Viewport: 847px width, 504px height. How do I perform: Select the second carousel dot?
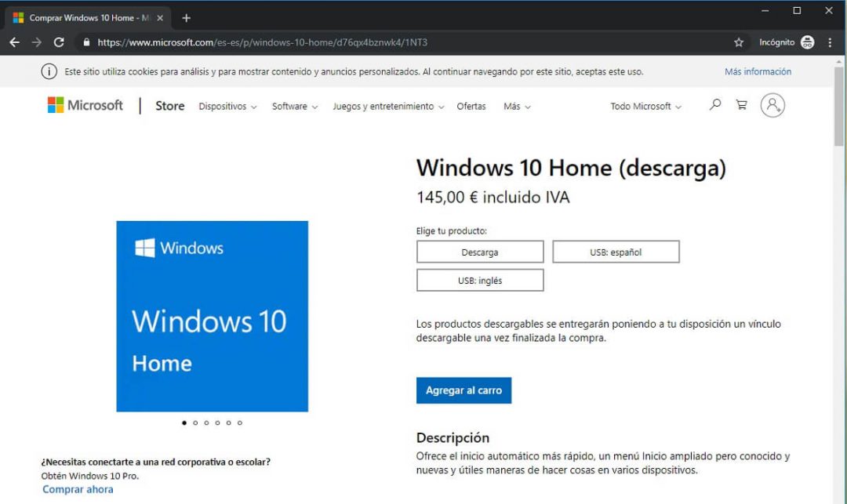pos(195,422)
